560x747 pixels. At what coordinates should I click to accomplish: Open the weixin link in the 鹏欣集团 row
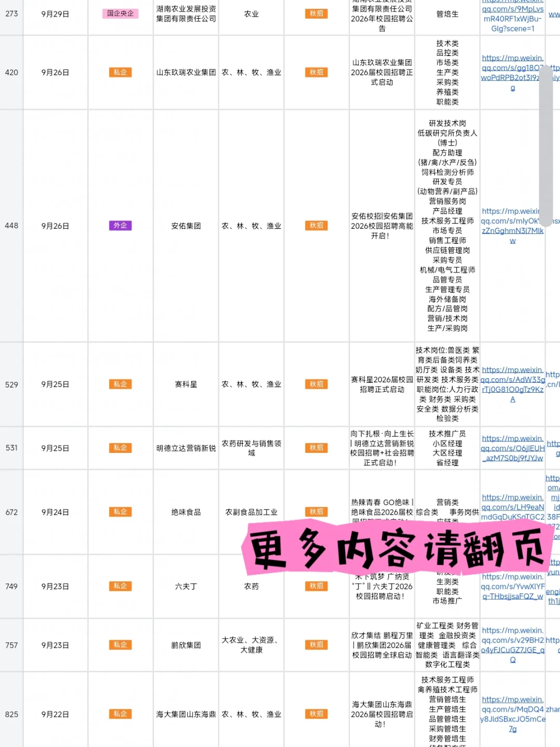click(512, 645)
